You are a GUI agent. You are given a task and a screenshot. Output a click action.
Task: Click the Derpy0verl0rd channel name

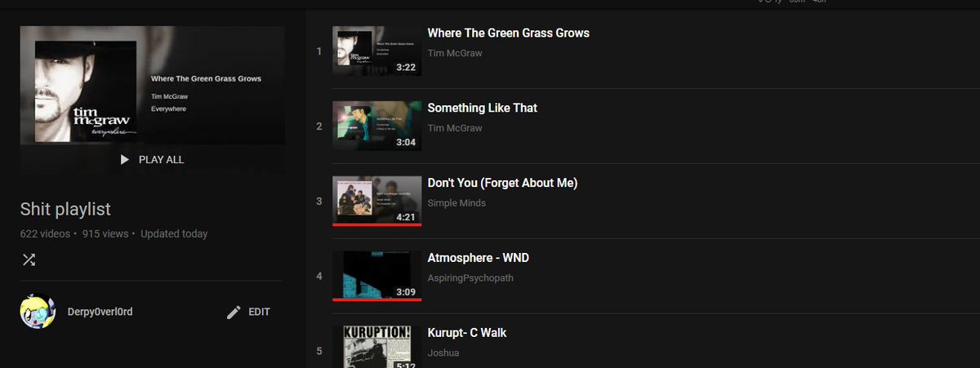coord(100,312)
